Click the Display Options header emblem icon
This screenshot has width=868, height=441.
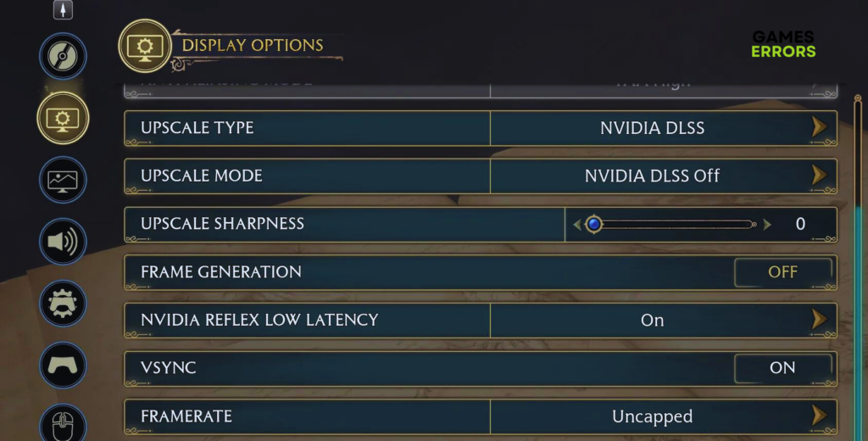pos(145,47)
